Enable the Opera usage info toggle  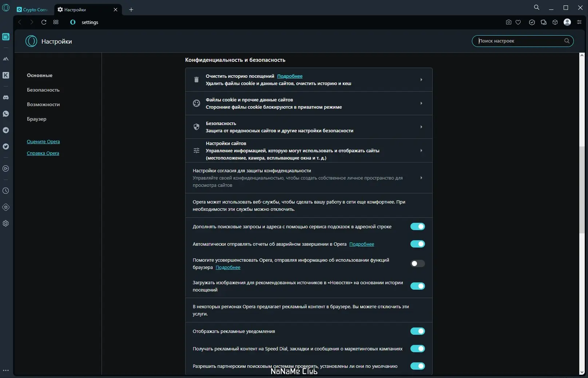(417, 264)
